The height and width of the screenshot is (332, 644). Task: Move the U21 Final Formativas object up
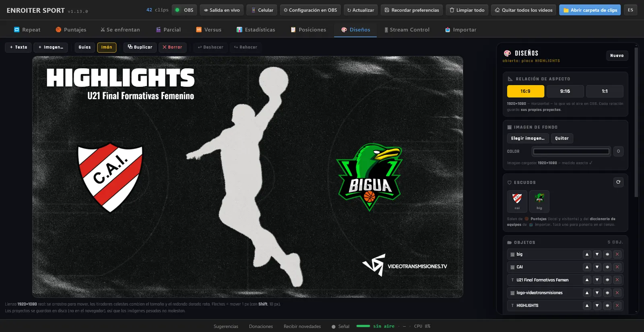tap(587, 280)
